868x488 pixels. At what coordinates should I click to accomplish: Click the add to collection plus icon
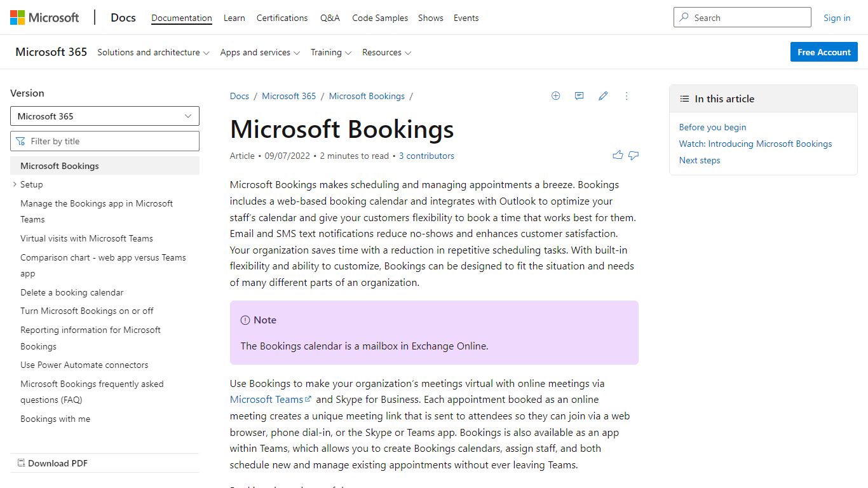point(555,96)
